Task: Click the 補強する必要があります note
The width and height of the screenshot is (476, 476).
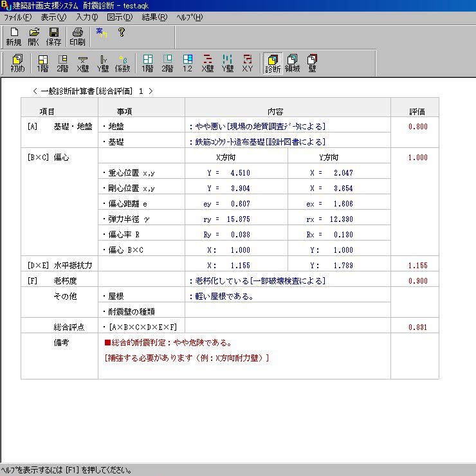Action: pos(187,358)
